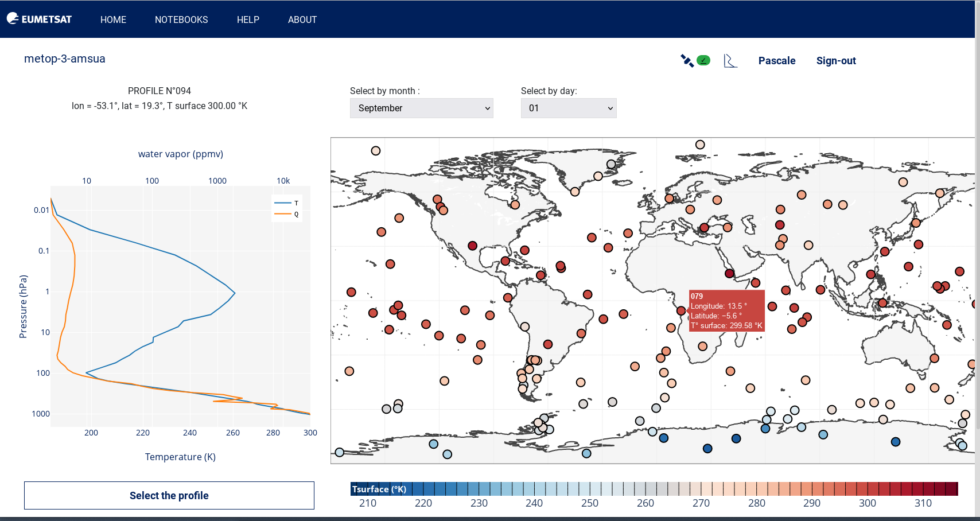This screenshot has height=521, width=980.
Task: Click the tooltip for profile 079
Action: [726, 311]
